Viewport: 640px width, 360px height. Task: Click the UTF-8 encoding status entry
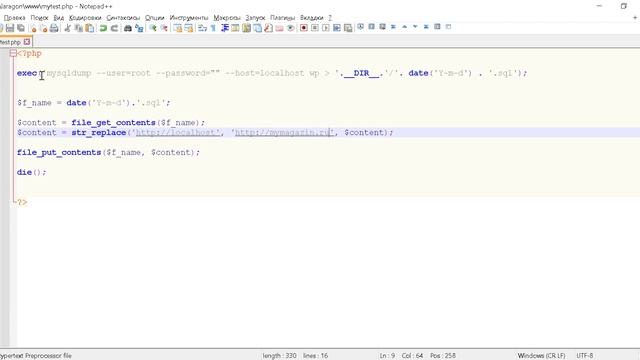pyautogui.click(x=584, y=356)
